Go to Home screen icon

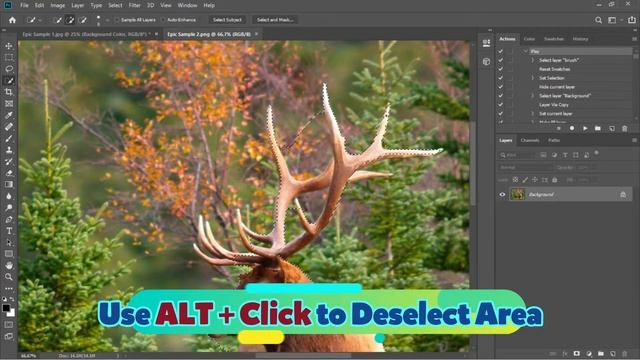pyautogui.click(x=12, y=20)
